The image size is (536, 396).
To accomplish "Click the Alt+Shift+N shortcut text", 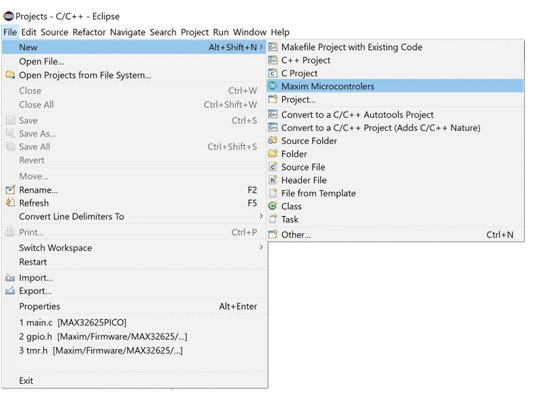I will [233, 47].
